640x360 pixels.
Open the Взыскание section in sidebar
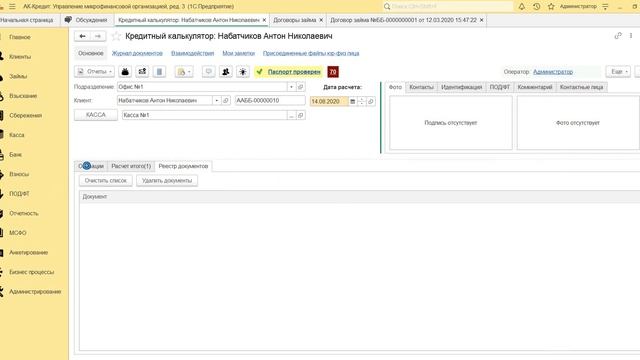23,96
